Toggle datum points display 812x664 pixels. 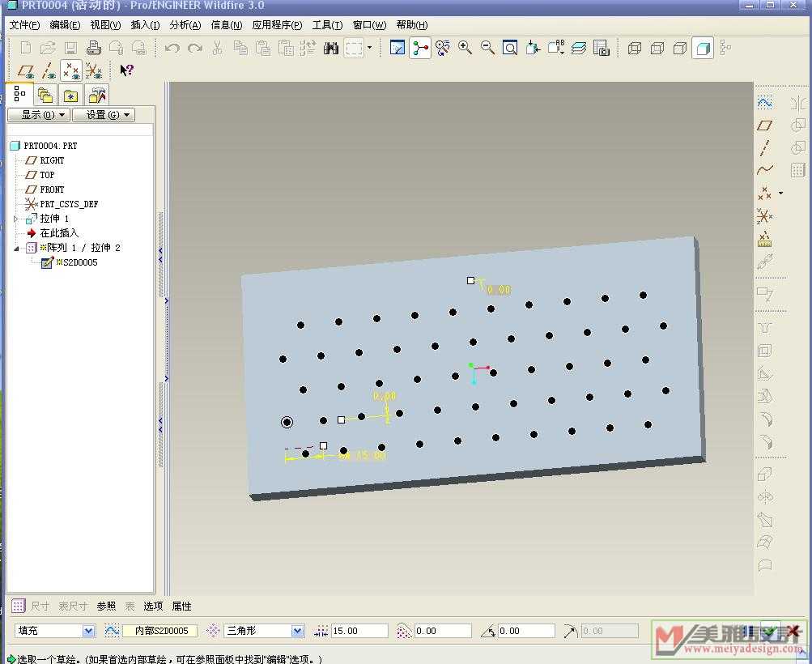pyautogui.click(x=71, y=70)
